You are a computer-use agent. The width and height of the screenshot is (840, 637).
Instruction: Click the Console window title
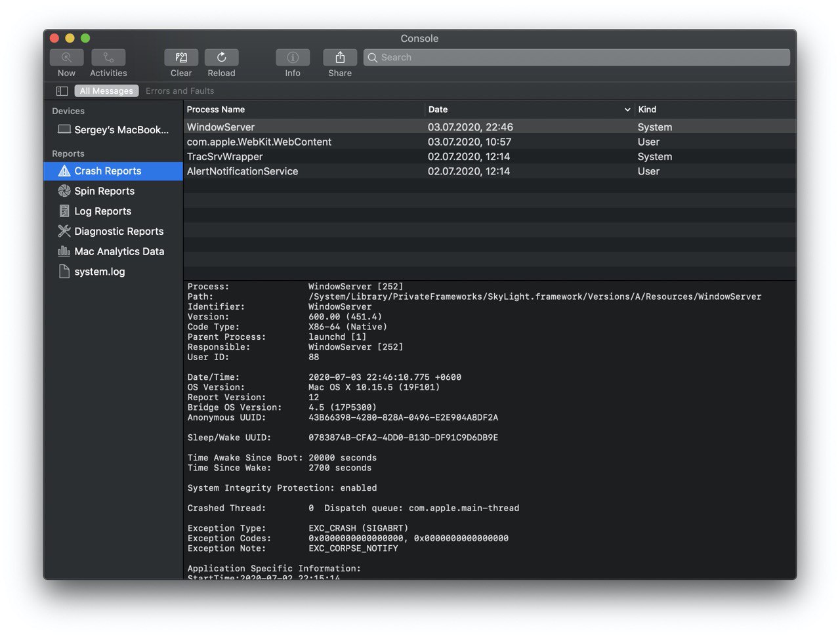tap(419, 39)
